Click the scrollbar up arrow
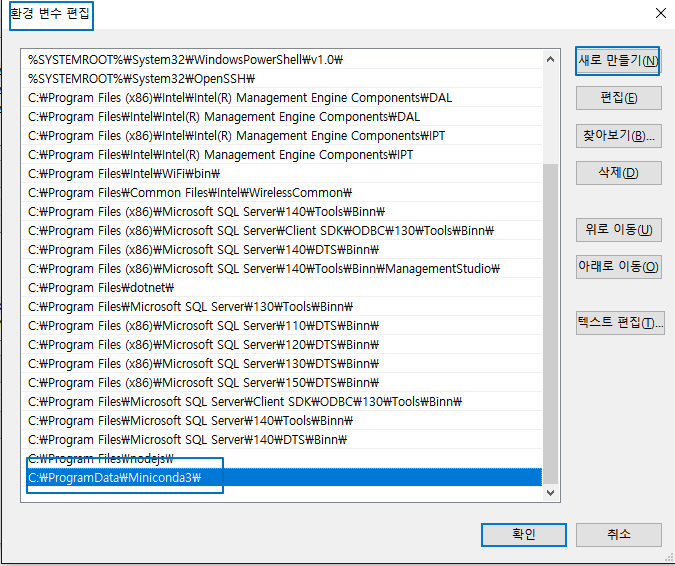This screenshot has height=566, width=675. click(x=550, y=59)
